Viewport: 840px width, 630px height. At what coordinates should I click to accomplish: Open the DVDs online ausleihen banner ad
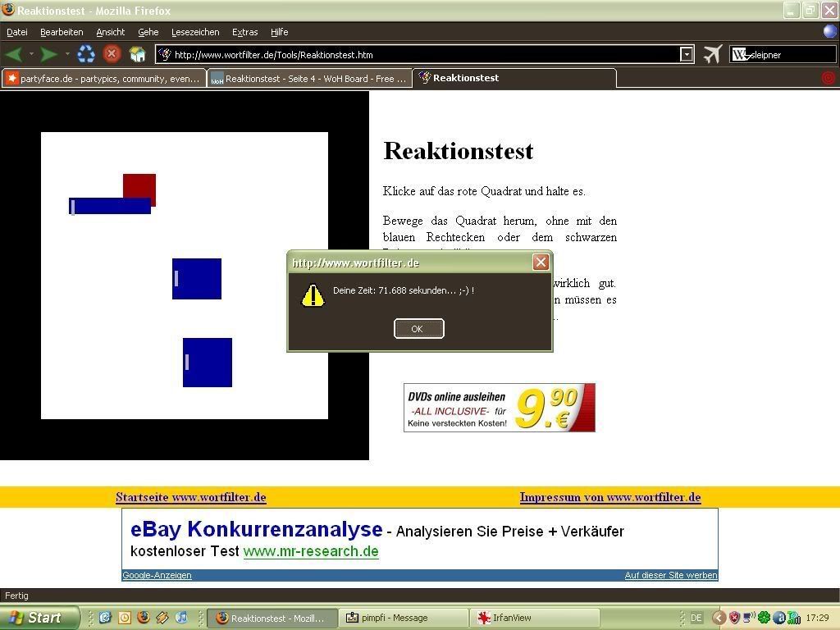coord(500,407)
